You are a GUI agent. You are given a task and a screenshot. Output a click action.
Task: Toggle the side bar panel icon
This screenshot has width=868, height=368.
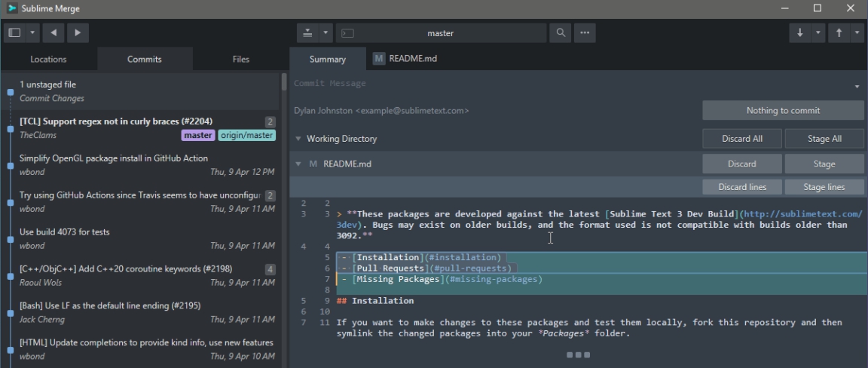pos(14,32)
